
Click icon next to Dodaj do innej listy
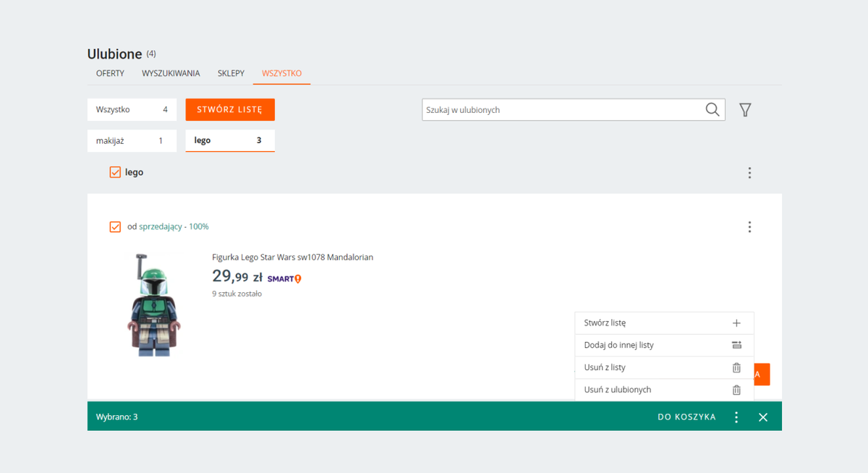(x=736, y=345)
